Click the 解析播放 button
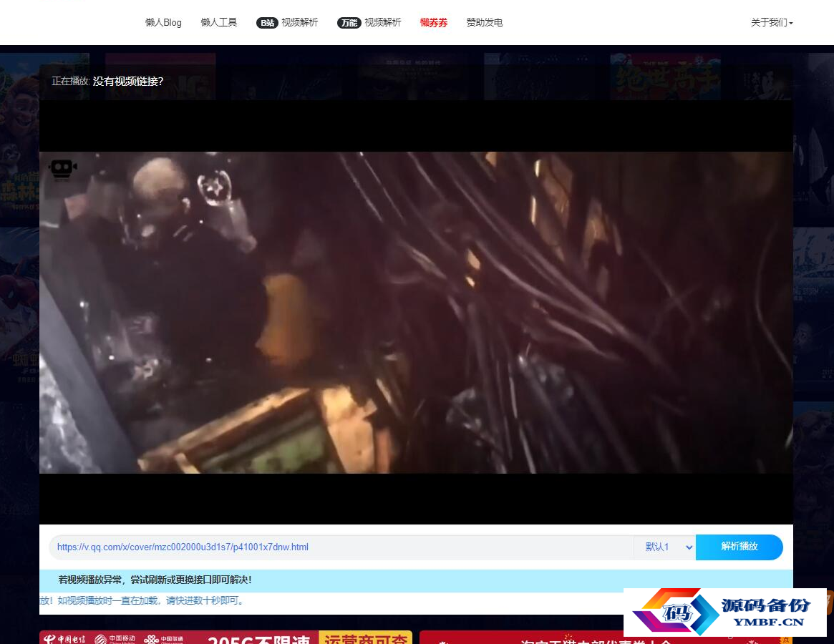834x644 pixels. point(739,547)
